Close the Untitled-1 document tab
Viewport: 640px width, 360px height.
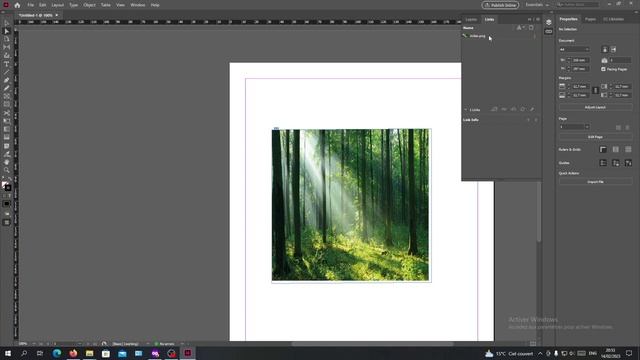pos(57,15)
